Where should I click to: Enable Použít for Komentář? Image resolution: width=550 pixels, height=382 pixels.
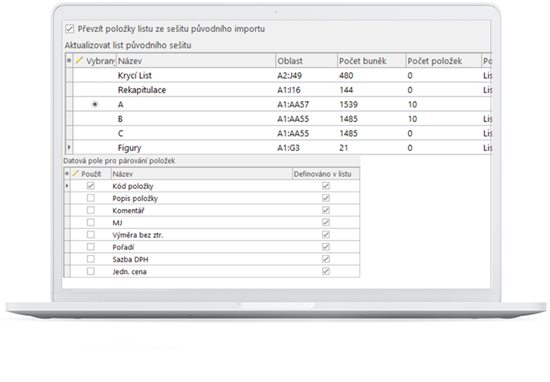coord(91,210)
